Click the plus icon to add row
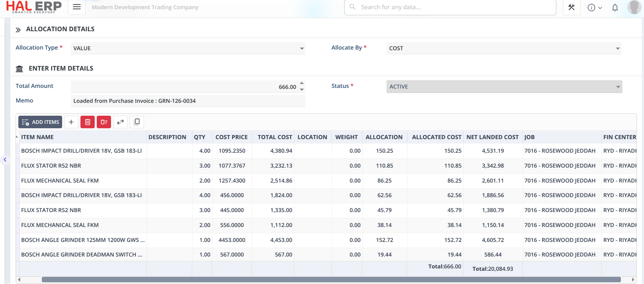This screenshot has width=644, height=284. (x=71, y=122)
